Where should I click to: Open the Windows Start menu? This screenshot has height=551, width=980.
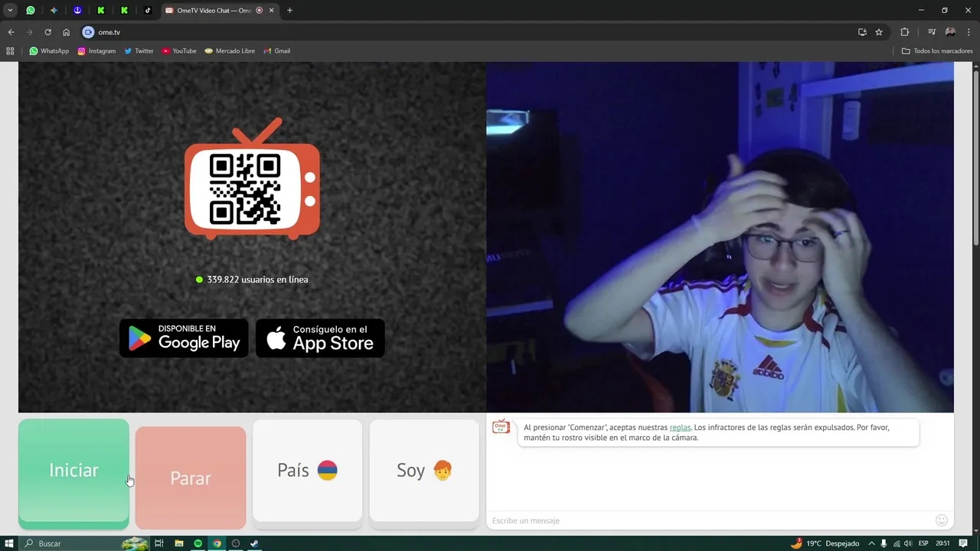tap(10, 543)
